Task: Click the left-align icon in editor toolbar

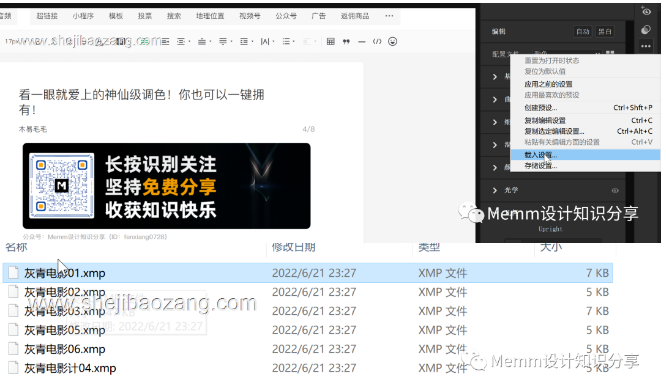Action: pos(165,41)
